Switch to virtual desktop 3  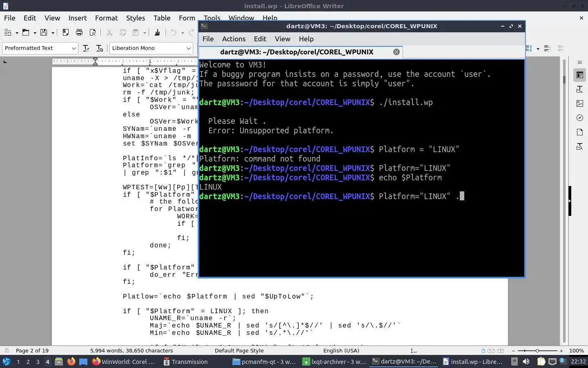pyautogui.click(x=38, y=361)
